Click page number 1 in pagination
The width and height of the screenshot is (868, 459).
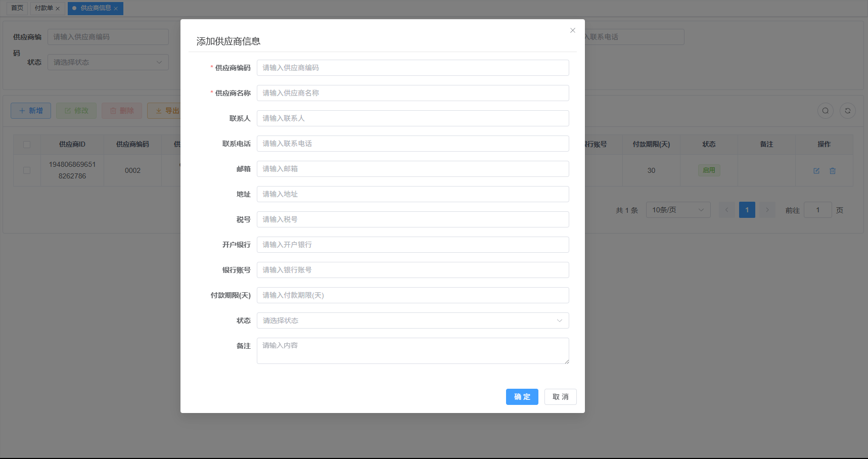coord(747,209)
